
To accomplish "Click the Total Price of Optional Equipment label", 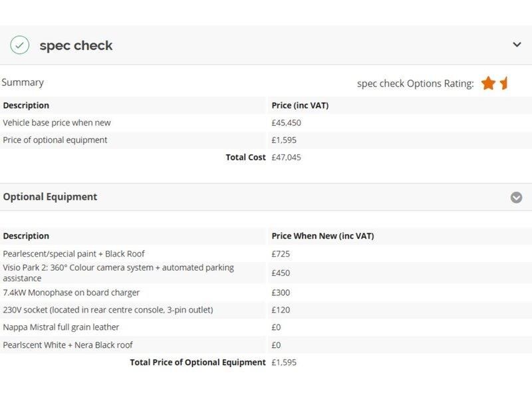I will pos(198,362).
